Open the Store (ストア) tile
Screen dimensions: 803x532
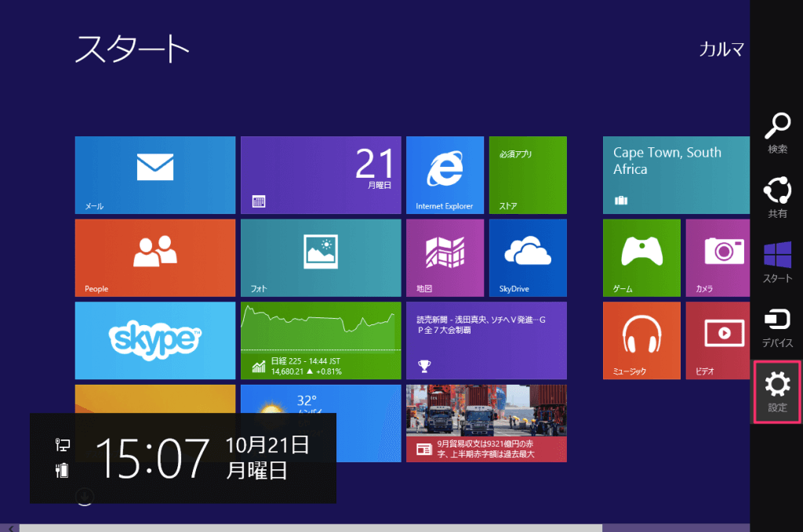(x=528, y=175)
